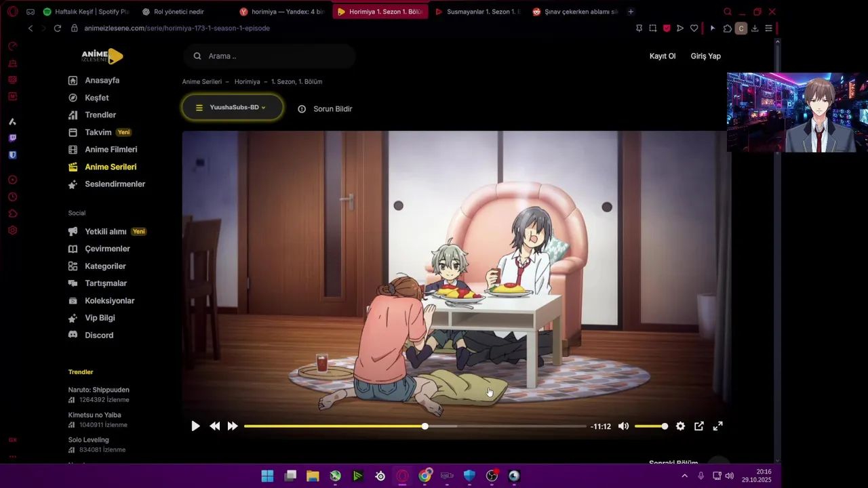Open File Explorer from the taskbar
This screenshot has width=868, height=488.
coord(313,476)
